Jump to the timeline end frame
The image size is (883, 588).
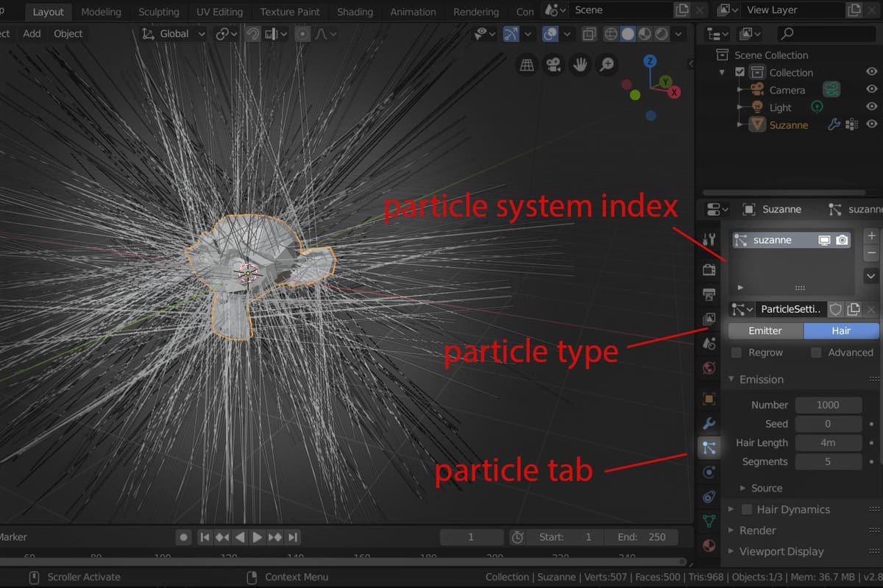(293, 537)
